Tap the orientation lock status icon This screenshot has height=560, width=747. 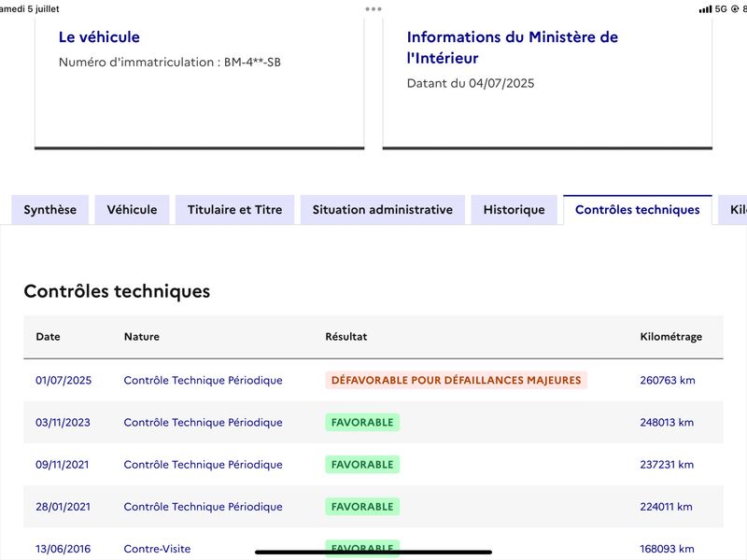click(x=735, y=9)
